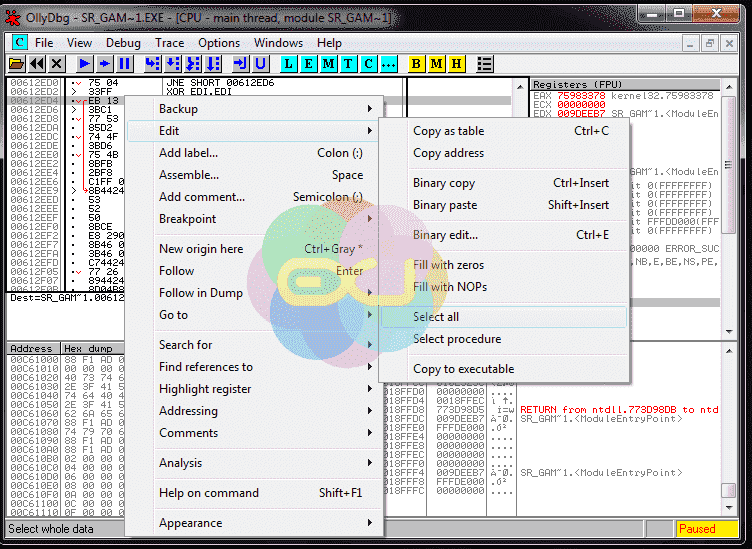Open the Trace menu
752x549 pixels.
tap(169, 43)
